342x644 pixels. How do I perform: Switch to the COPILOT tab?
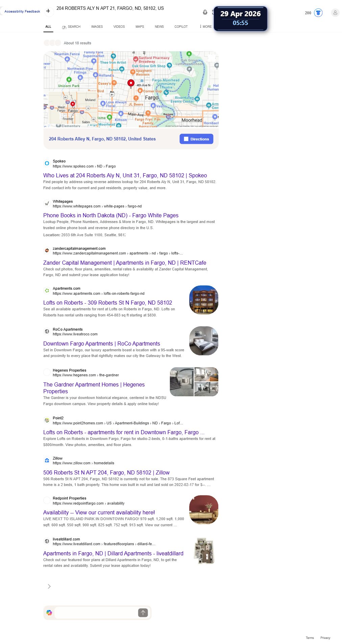181,27
